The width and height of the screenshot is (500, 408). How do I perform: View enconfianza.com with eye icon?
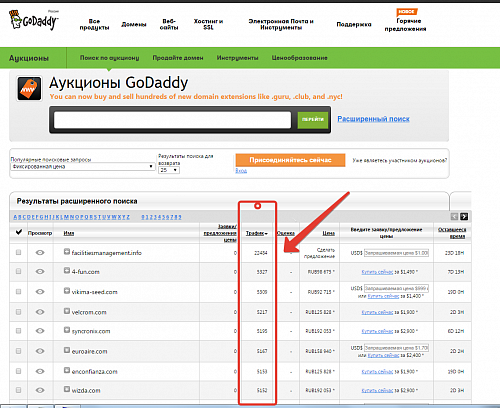[x=40, y=371]
